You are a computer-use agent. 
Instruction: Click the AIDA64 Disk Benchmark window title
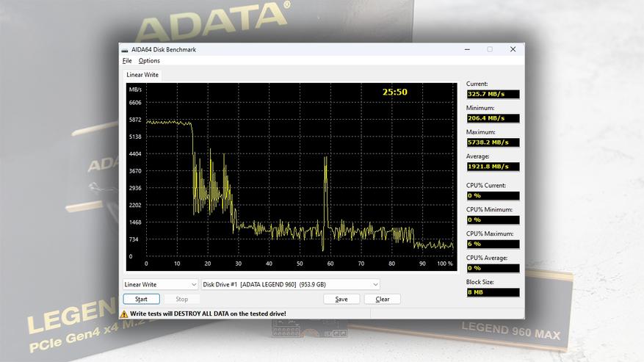click(164, 50)
